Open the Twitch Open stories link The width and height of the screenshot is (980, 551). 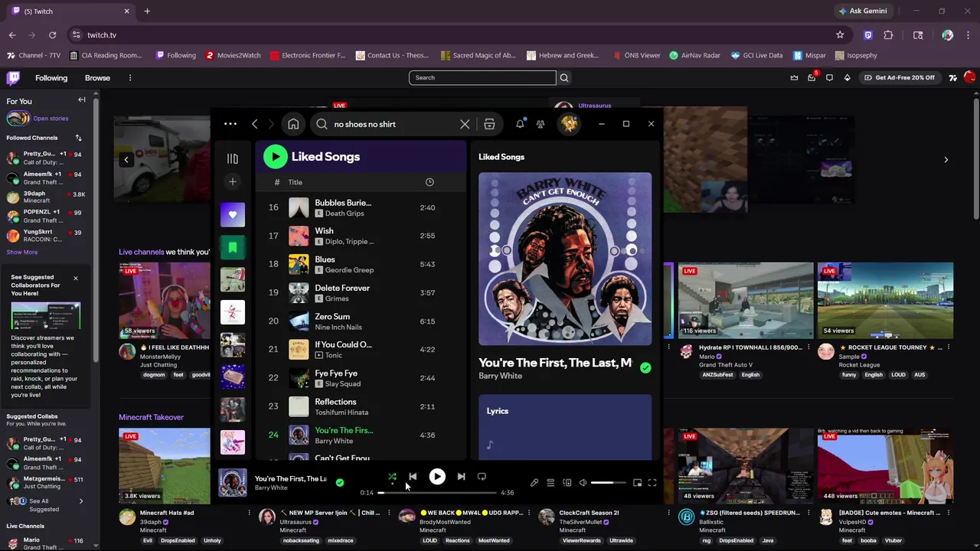click(51, 119)
